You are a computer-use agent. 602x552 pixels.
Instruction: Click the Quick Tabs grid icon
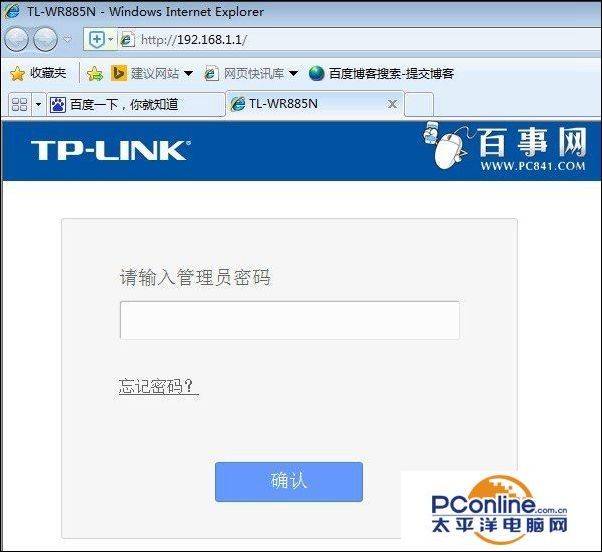(x=19, y=104)
